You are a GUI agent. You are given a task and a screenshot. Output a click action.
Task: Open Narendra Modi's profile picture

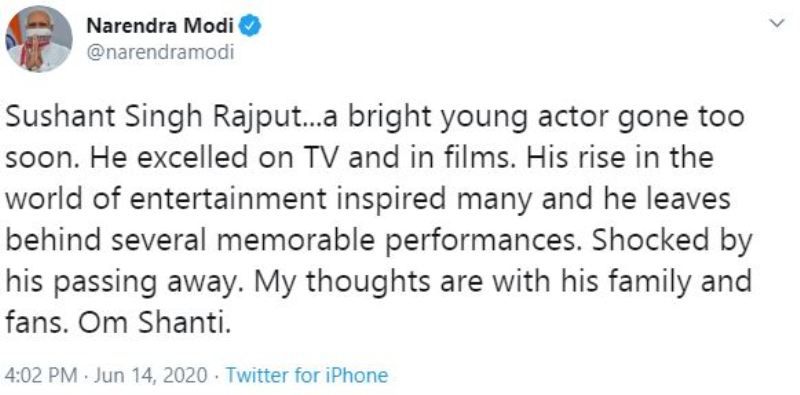click(38, 39)
